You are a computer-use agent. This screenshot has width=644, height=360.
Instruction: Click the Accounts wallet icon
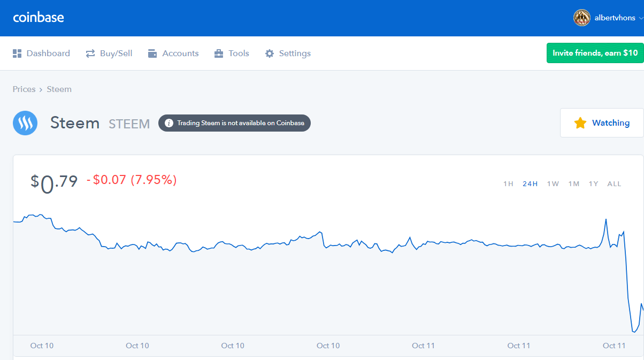click(x=152, y=53)
